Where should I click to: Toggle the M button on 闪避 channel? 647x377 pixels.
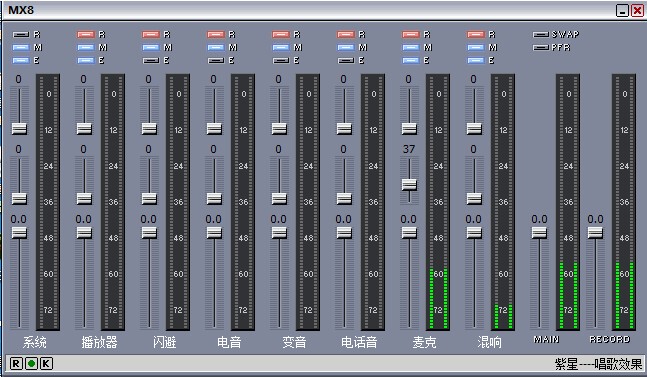coord(151,47)
